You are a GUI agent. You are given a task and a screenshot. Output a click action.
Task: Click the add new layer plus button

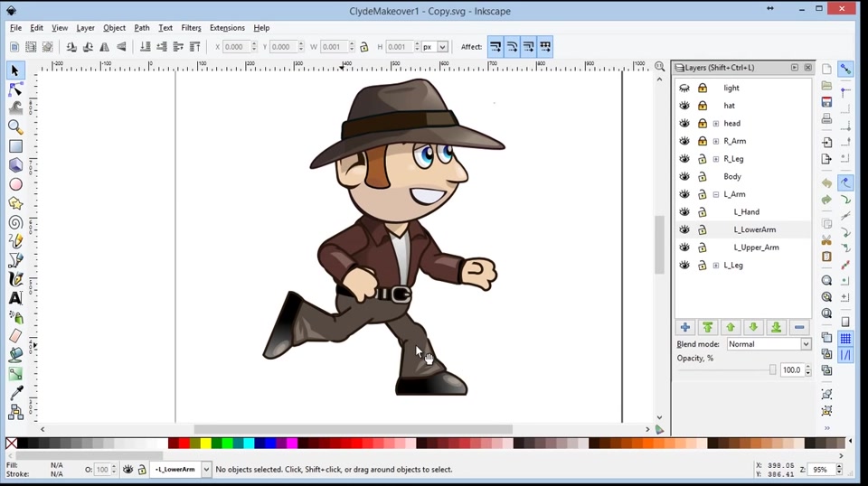[x=685, y=328]
